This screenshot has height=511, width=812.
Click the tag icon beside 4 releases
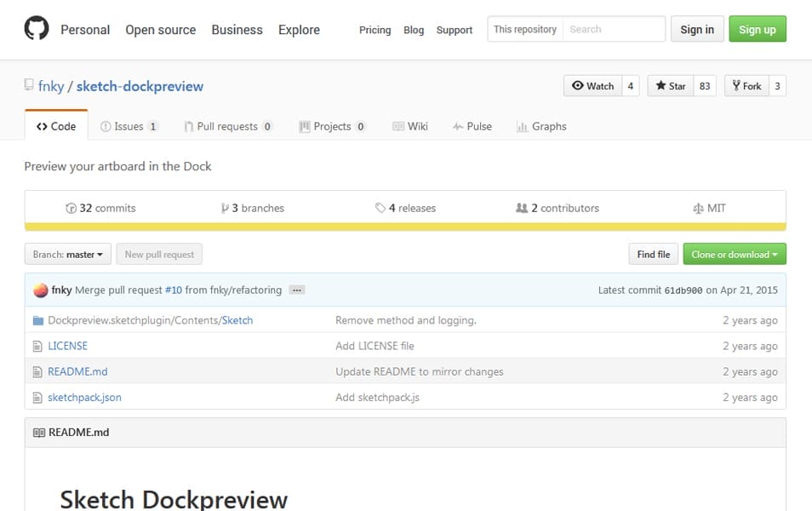coord(380,208)
